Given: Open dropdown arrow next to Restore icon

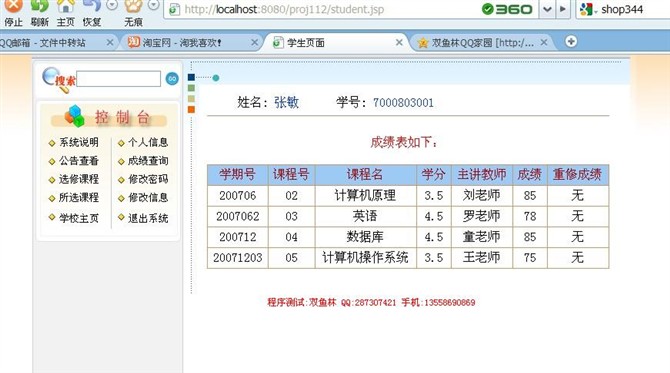Looking at the screenshot, I should 112,5.
